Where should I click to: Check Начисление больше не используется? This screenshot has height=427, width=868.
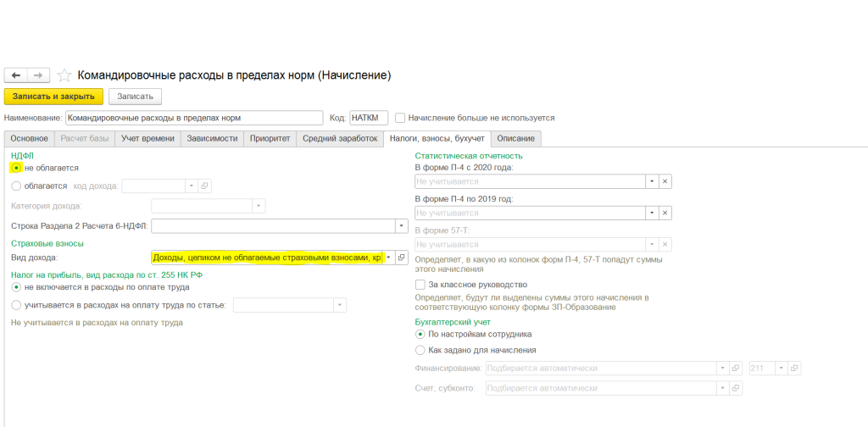tap(401, 118)
